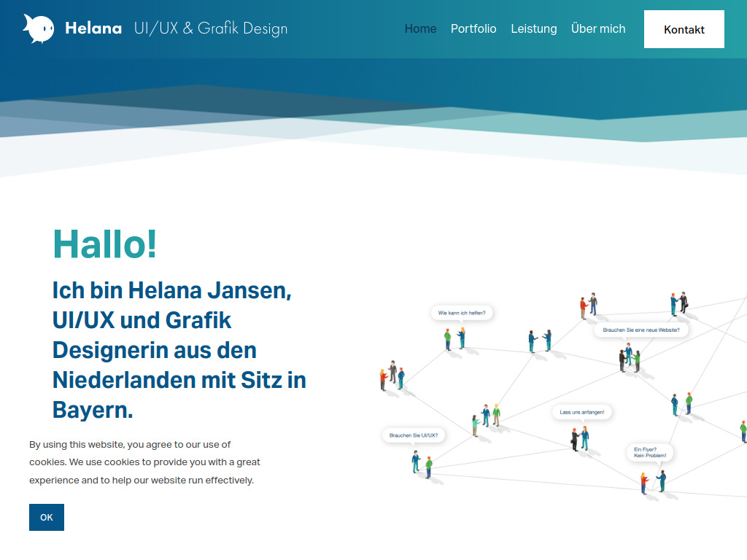Open the Leistung navigation item
747x560 pixels.
coord(534,29)
